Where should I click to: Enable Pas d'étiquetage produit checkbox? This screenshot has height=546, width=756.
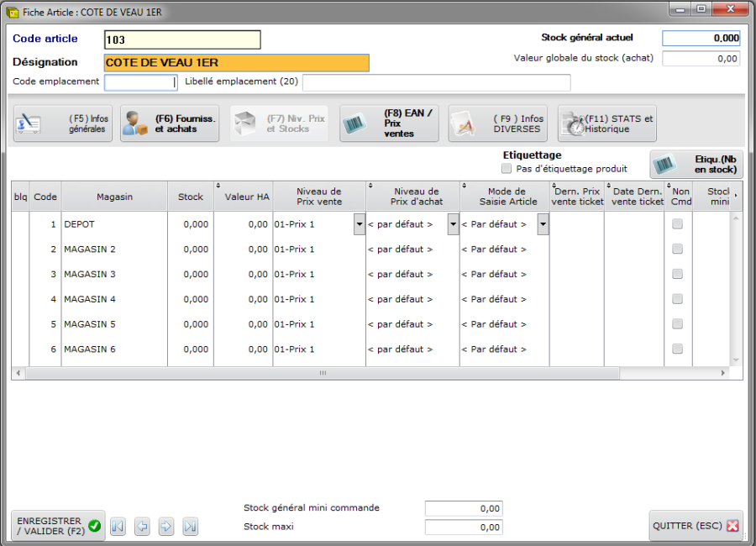point(507,169)
